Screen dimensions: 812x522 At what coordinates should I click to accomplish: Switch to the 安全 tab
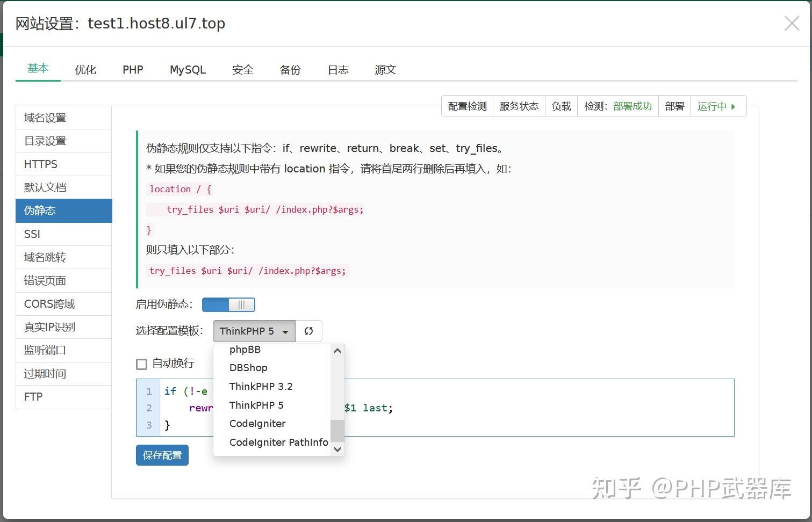point(242,70)
